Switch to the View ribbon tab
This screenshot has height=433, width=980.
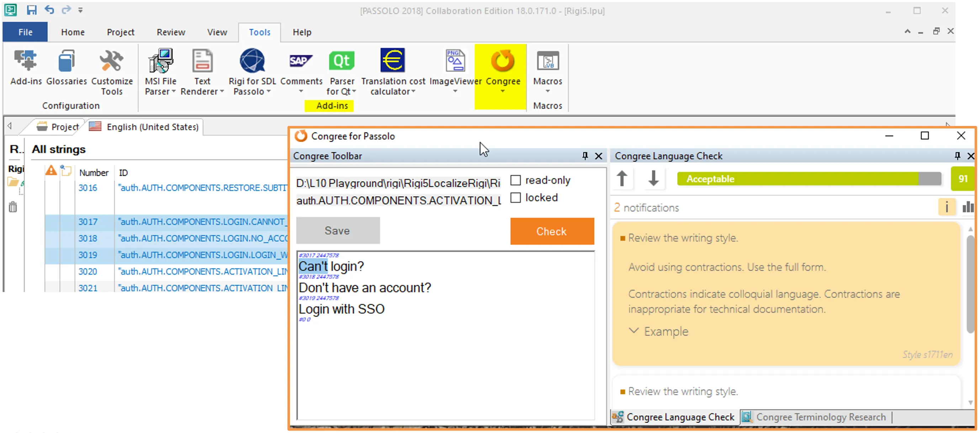[217, 32]
